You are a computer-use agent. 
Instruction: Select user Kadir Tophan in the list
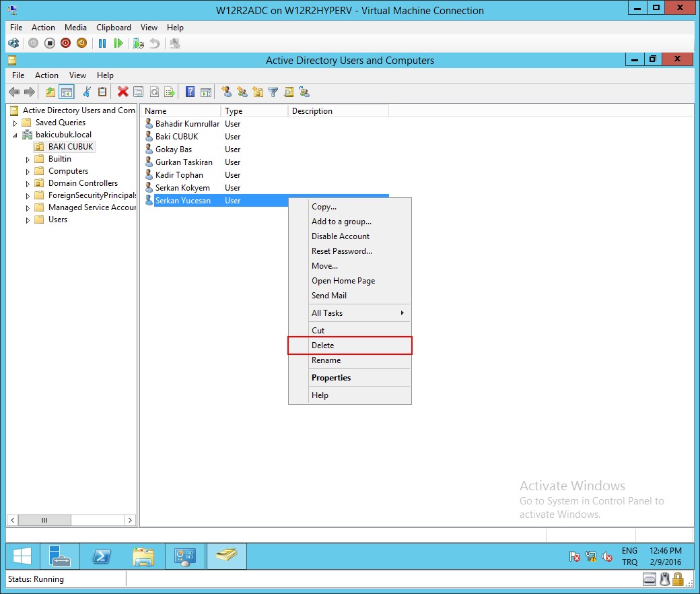pyautogui.click(x=179, y=175)
